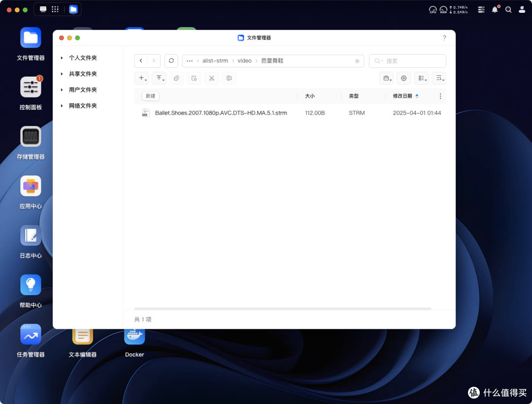Open the CPU usage monitor indicator
Viewport: 532px width, 404px height.
[x=433, y=10]
